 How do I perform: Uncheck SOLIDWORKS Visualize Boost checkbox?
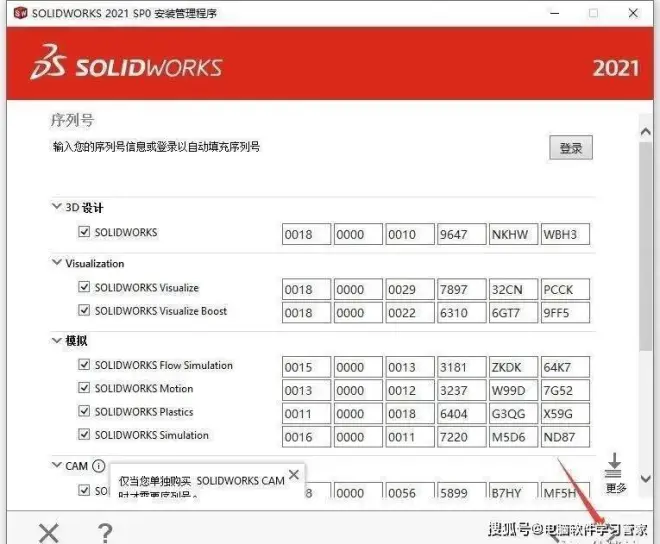click(84, 310)
